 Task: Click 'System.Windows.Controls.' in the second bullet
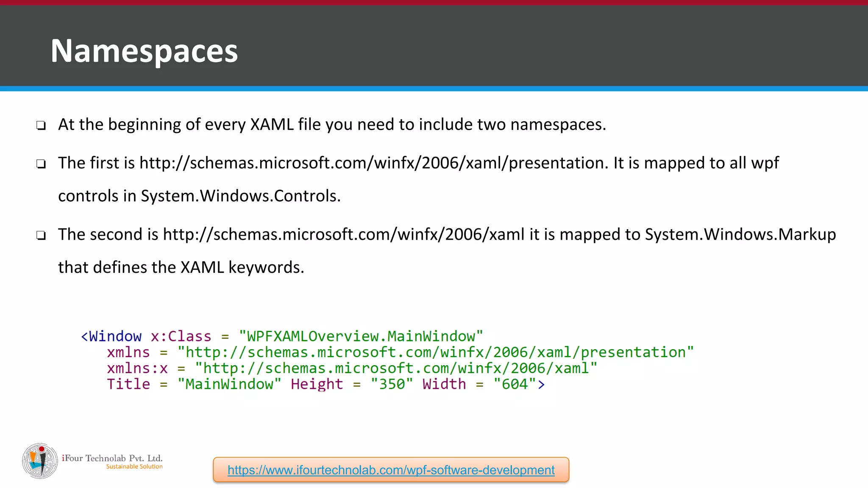[240, 196]
